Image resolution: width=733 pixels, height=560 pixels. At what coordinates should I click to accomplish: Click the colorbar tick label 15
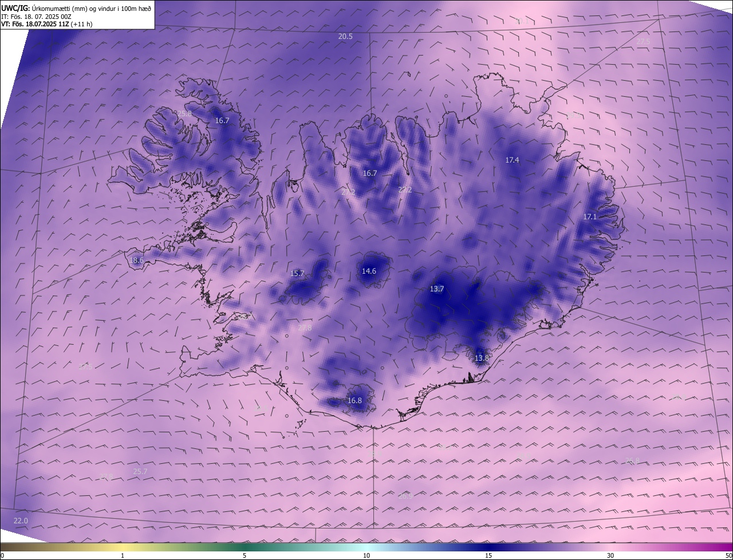tap(488, 555)
